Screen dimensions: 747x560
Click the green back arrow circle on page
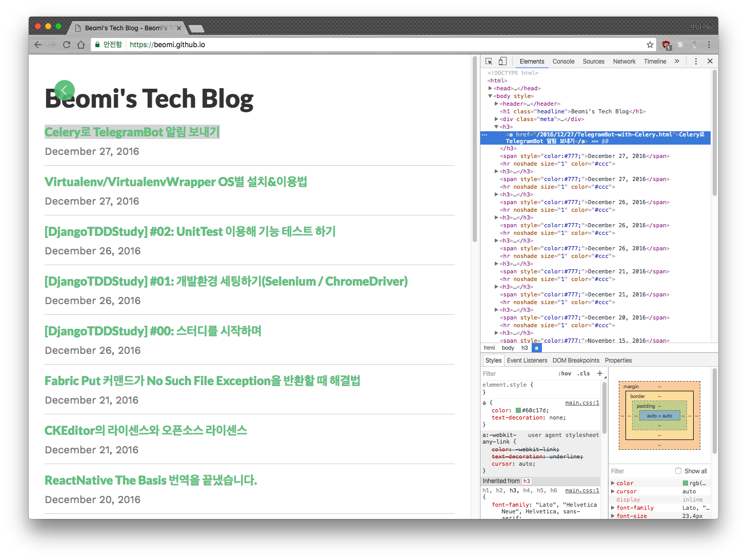tap(65, 90)
